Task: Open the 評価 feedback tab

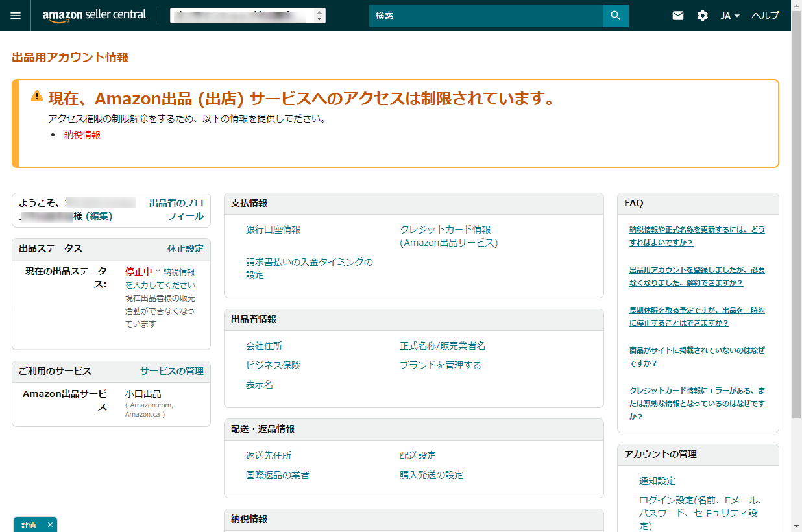Action: pos(29,525)
